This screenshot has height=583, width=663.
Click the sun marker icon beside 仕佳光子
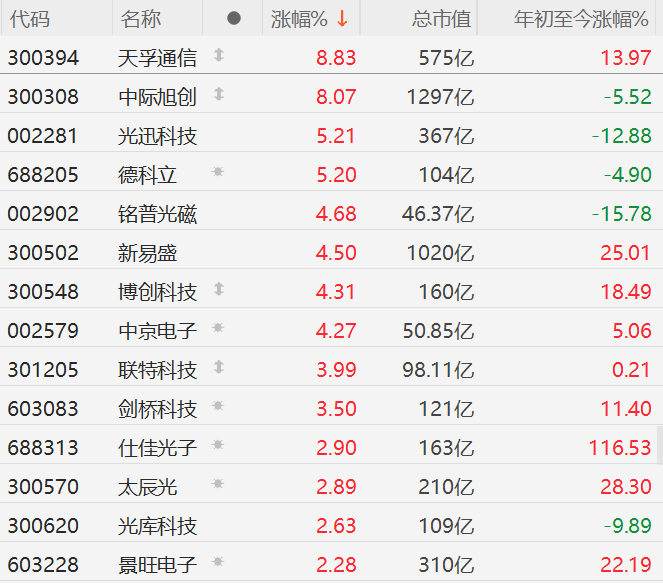[218, 445]
